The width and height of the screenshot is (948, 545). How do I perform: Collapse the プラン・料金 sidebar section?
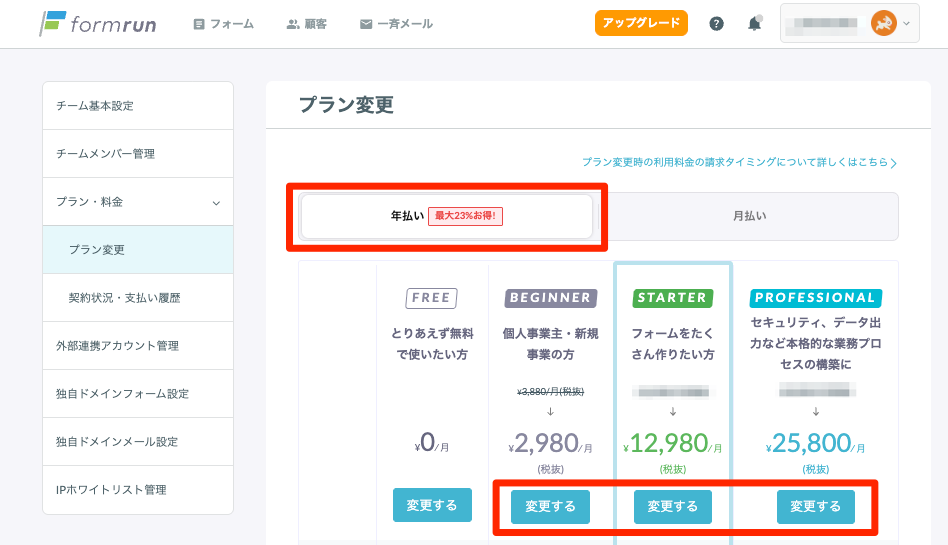click(x=216, y=202)
